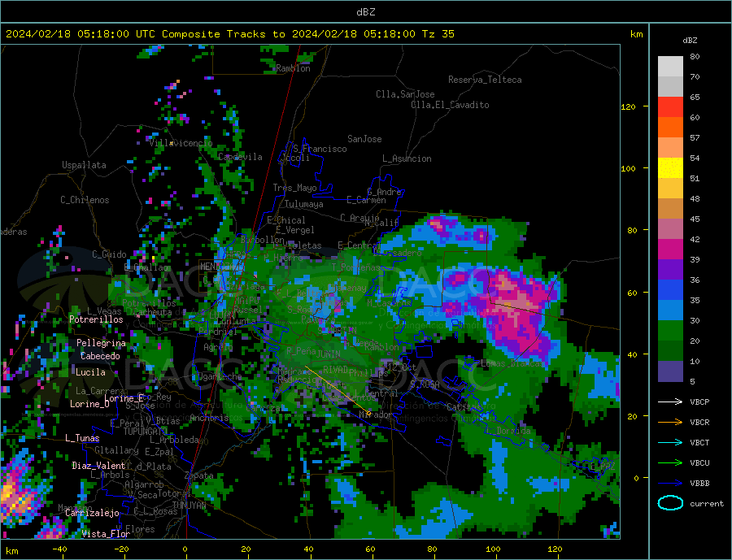Click the blue VBBB arrow in legend
This screenshot has height=560, width=732.
pos(670,484)
